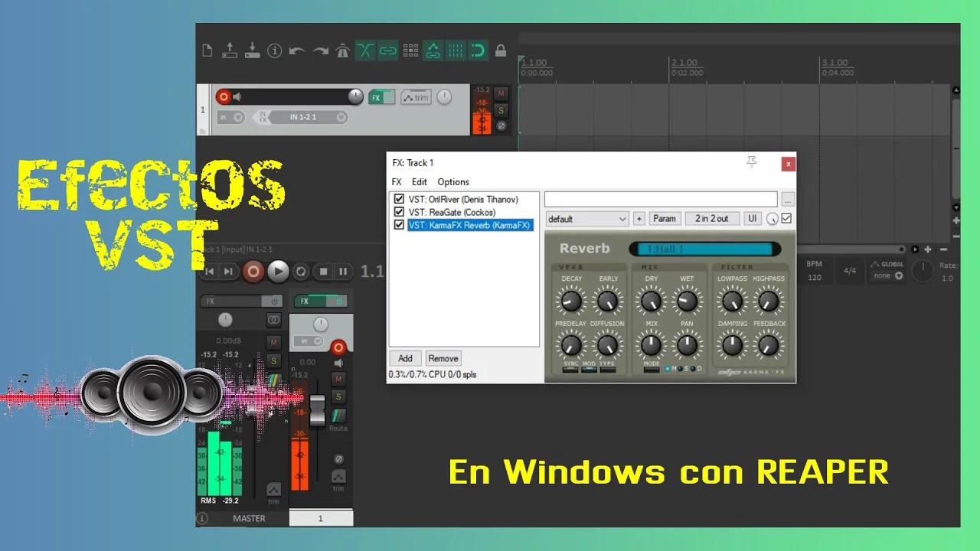This screenshot has height=551, width=980.
Task: Disable VST: OrilRiver (Denis Tihanov)
Action: [x=399, y=198]
